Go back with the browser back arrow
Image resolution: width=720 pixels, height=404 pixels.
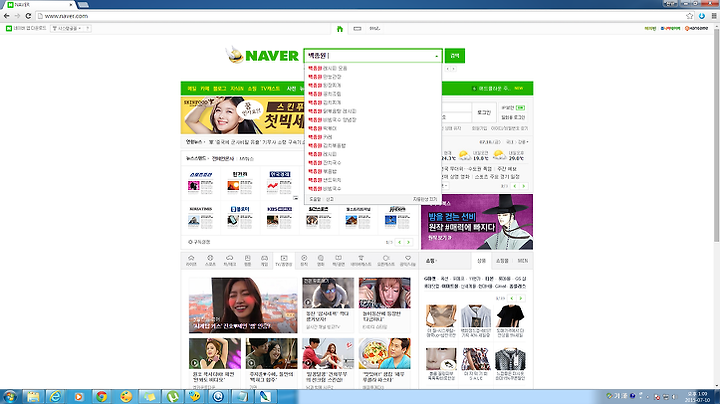pyautogui.click(x=6, y=16)
